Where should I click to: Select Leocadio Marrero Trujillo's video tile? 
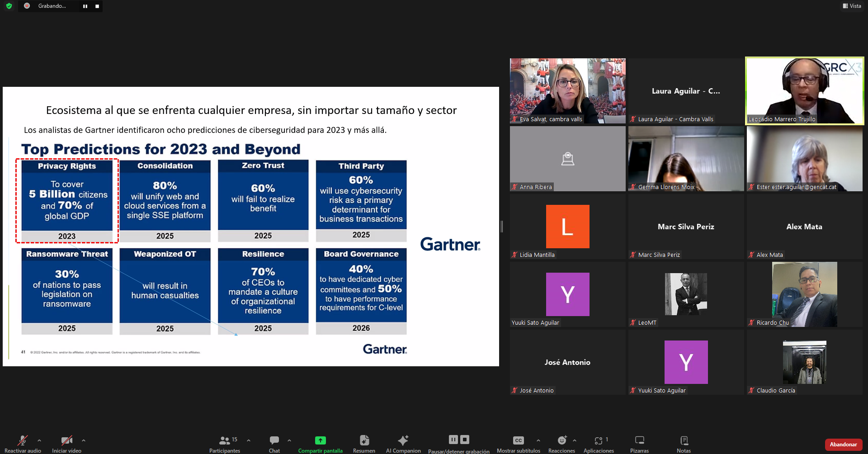(804, 90)
